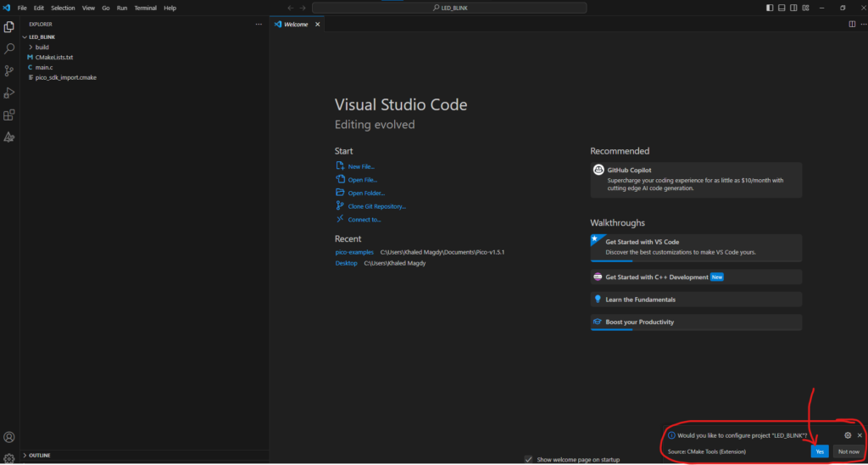The height and width of the screenshot is (465, 868).
Task: Open the Terminal menu
Action: pos(145,8)
